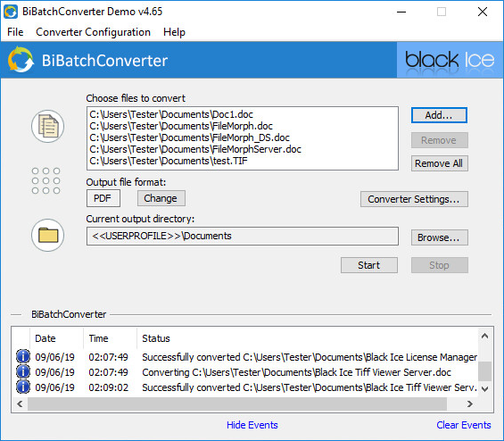Click the Black Ice brand logo
This screenshot has height=441, width=504.
[x=450, y=60]
